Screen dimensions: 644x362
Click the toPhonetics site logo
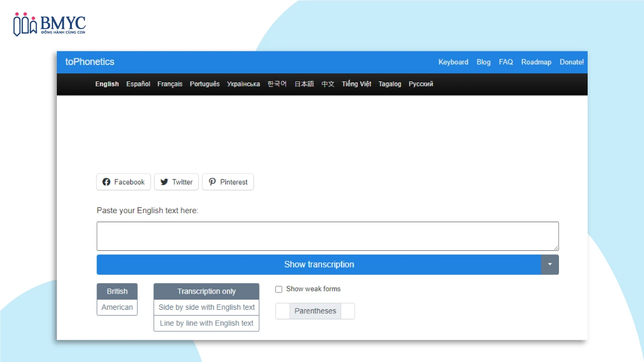[90, 62]
